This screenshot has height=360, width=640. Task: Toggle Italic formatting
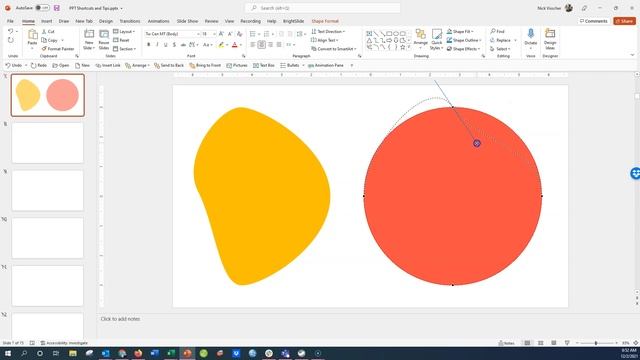(x=157, y=44)
